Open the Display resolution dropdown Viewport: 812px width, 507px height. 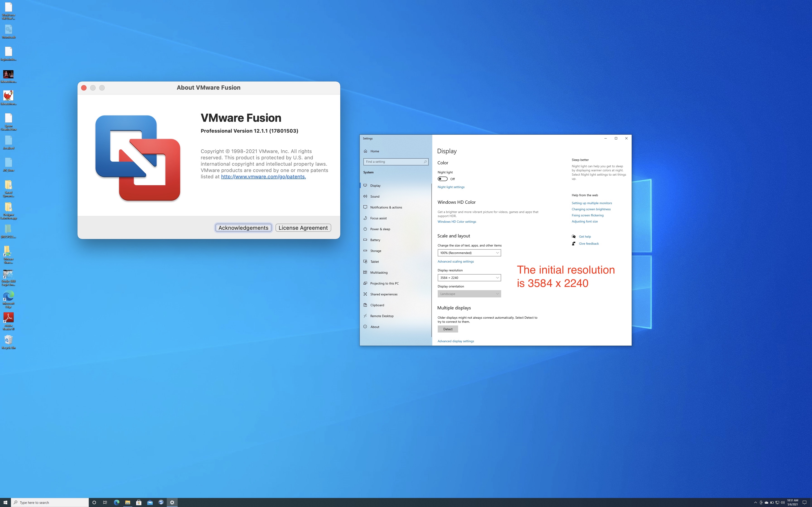click(469, 278)
